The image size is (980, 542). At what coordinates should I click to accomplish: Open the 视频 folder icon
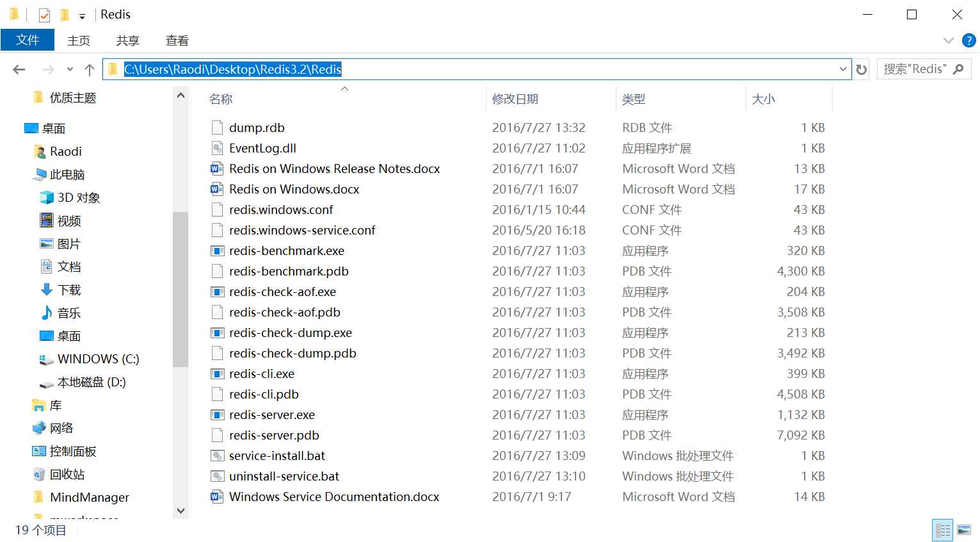(47, 220)
